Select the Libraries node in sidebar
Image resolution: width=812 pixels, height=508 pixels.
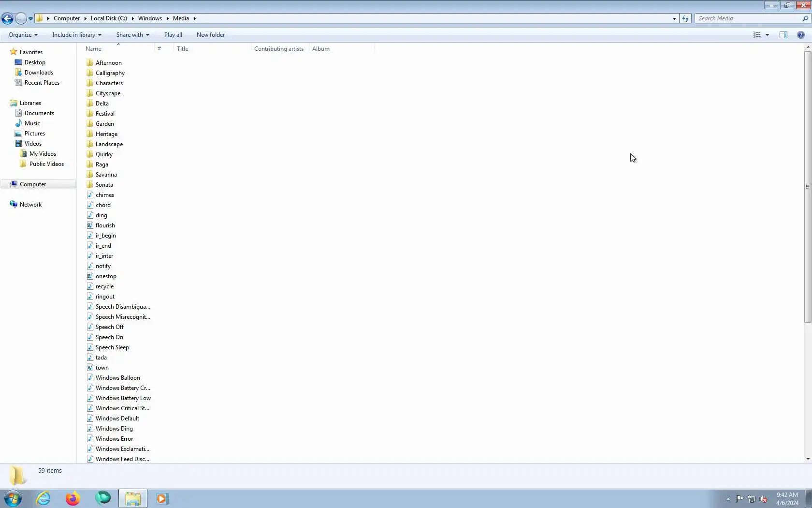click(30, 103)
